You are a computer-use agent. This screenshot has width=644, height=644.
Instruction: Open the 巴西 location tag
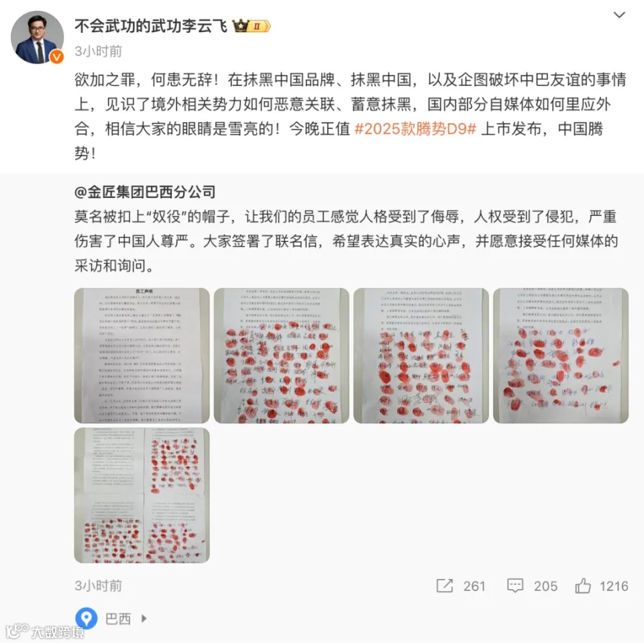click(x=118, y=619)
